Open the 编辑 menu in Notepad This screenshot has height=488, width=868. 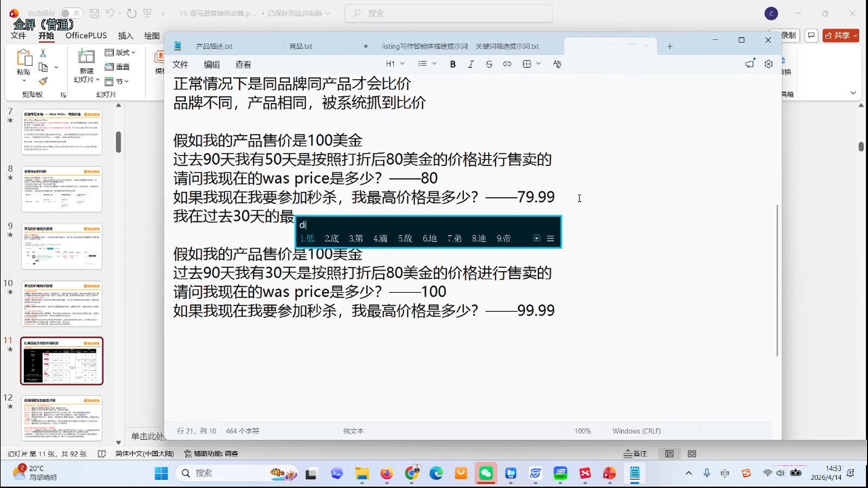tap(212, 64)
